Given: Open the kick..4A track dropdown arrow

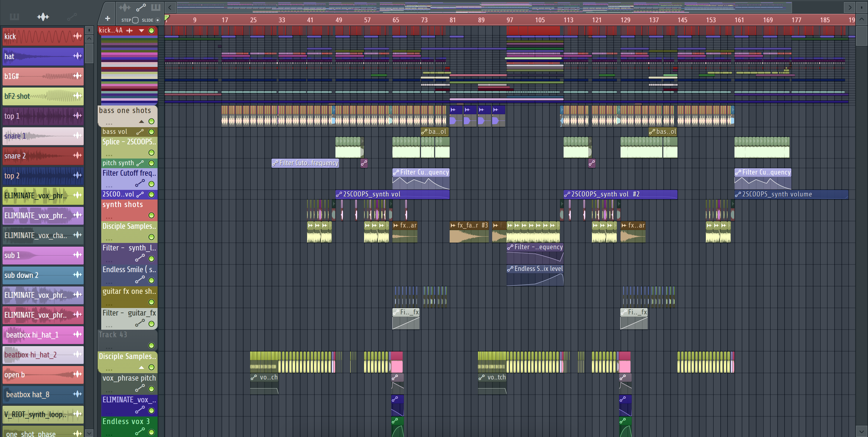Looking at the screenshot, I should click(142, 31).
